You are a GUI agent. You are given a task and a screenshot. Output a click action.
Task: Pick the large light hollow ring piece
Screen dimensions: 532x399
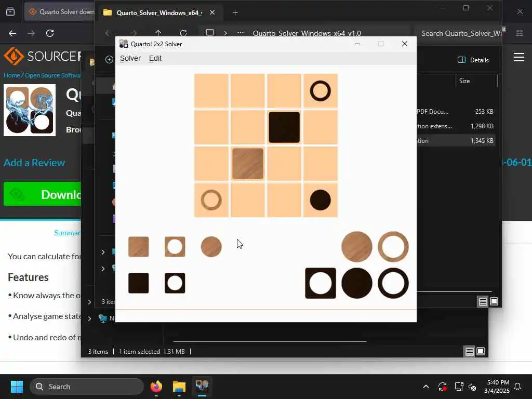[393, 247]
